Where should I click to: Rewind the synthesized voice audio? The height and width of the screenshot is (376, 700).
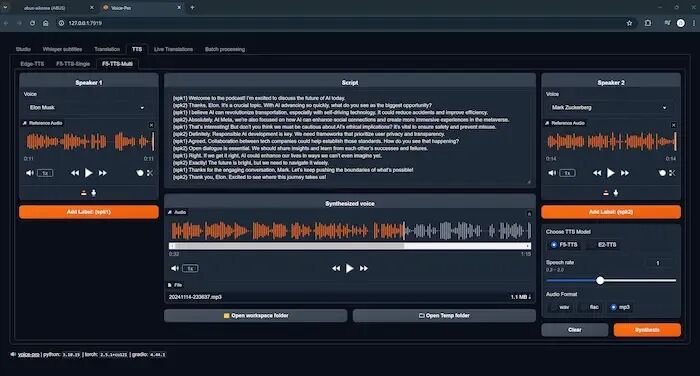pyautogui.click(x=336, y=268)
